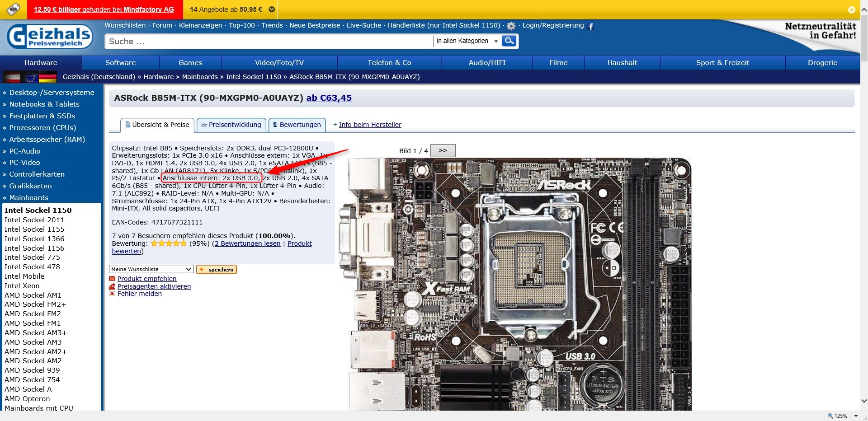
Task: Click the 'Produkt bewerten' link
Action: point(299,243)
